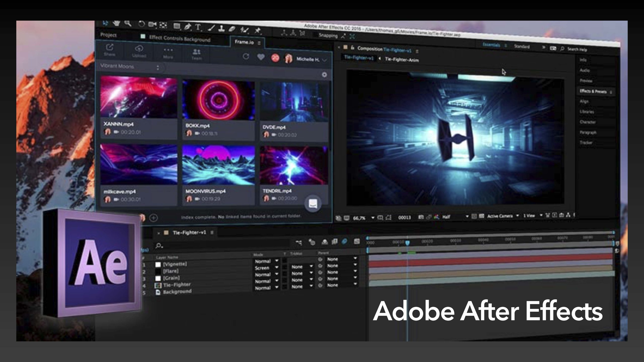The height and width of the screenshot is (362, 644).
Task: Open the Frame.io chat bubble button
Action: pos(313,203)
